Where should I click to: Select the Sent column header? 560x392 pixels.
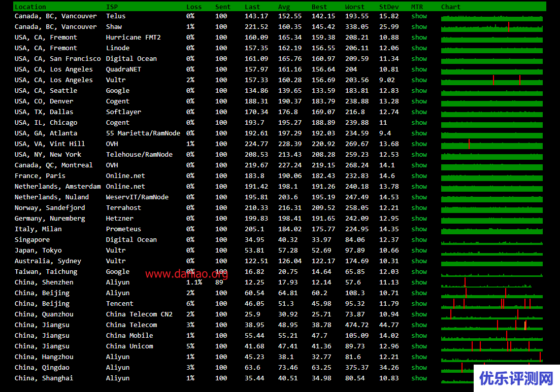223,7
